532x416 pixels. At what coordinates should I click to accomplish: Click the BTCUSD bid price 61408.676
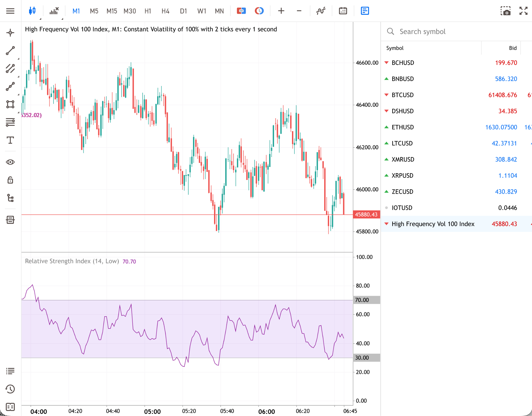pyautogui.click(x=503, y=95)
